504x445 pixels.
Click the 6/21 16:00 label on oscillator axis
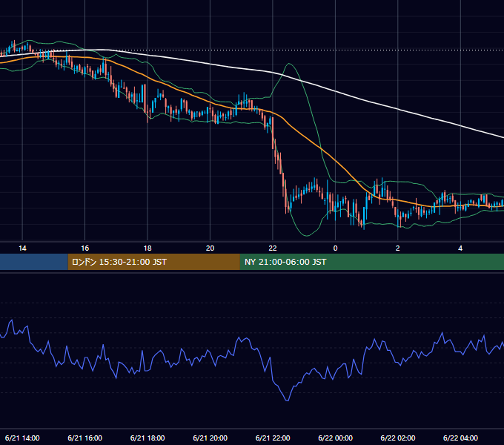click(84, 438)
